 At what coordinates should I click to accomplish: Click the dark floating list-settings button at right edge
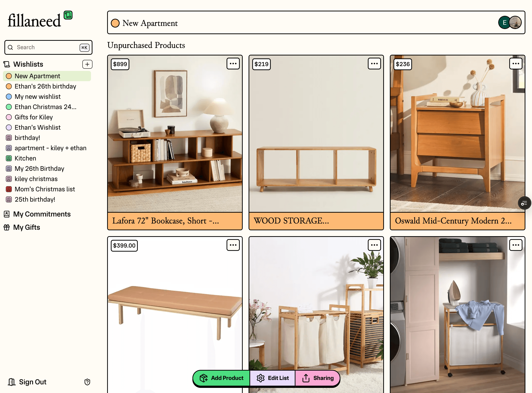pos(524,203)
